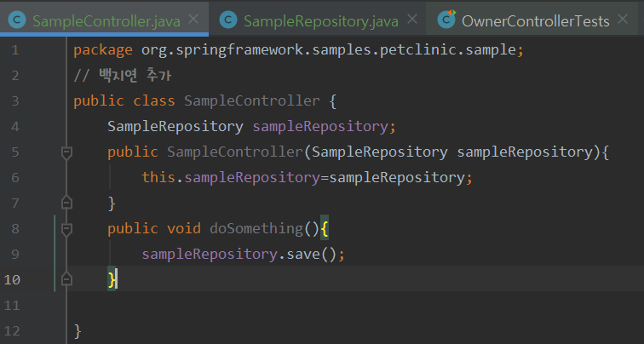This screenshot has width=644, height=344.
Task: Click the fold end marker at line 10
Action: (66, 279)
